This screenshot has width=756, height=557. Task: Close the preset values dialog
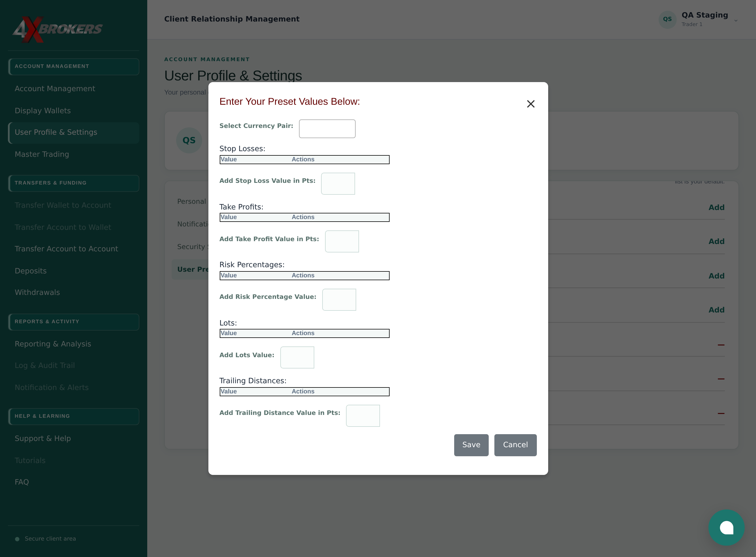pyautogui.click(x=531, y=104)
